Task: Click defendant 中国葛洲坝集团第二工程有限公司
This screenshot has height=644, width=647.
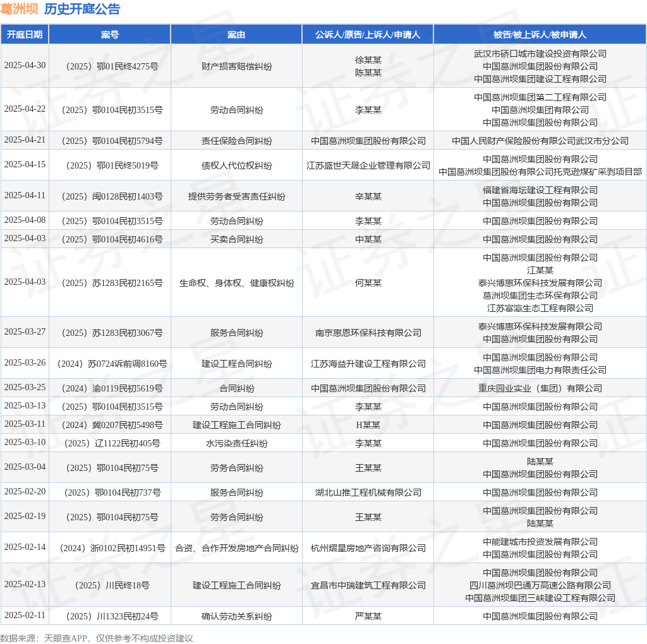Action: pos(540,97)
